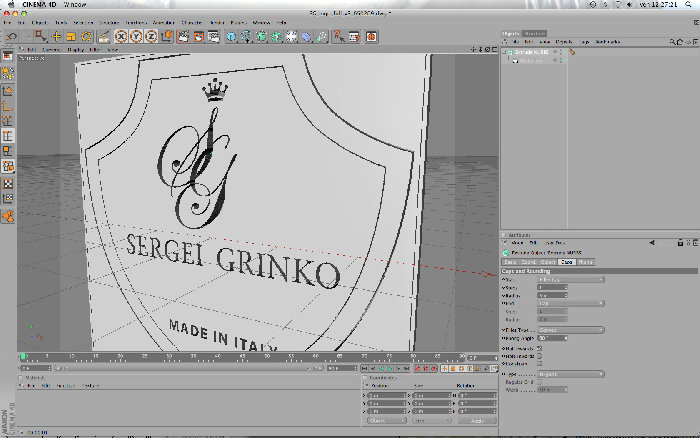Activate the Rotate tool icon
700x438 pixels.
[86, 37]
